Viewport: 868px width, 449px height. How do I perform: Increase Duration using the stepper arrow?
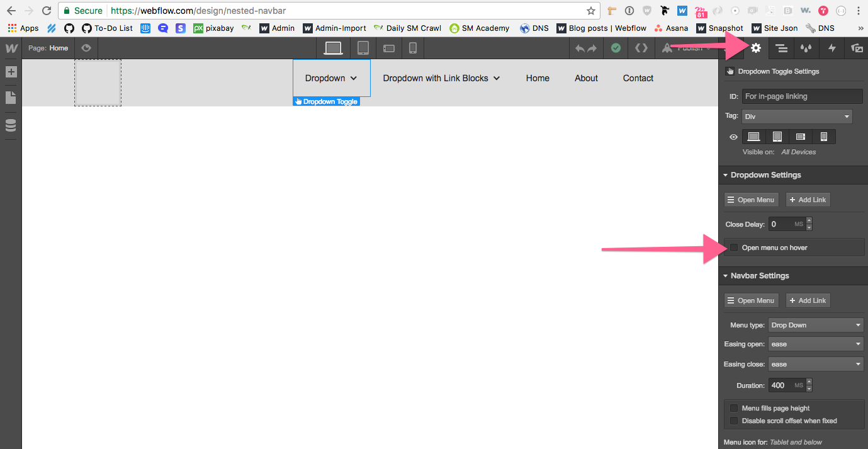[x=809, y=382]
